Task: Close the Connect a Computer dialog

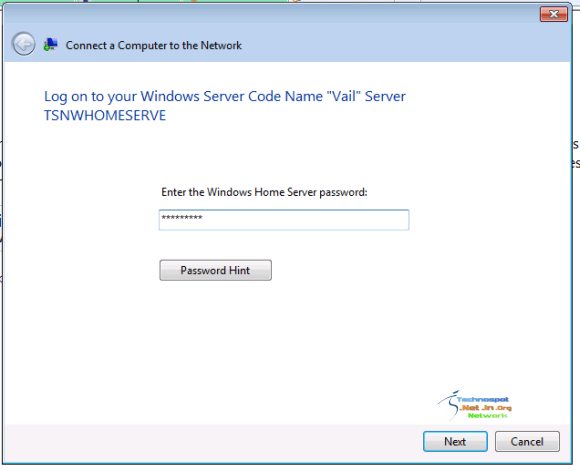Action: tap(553, 14)
